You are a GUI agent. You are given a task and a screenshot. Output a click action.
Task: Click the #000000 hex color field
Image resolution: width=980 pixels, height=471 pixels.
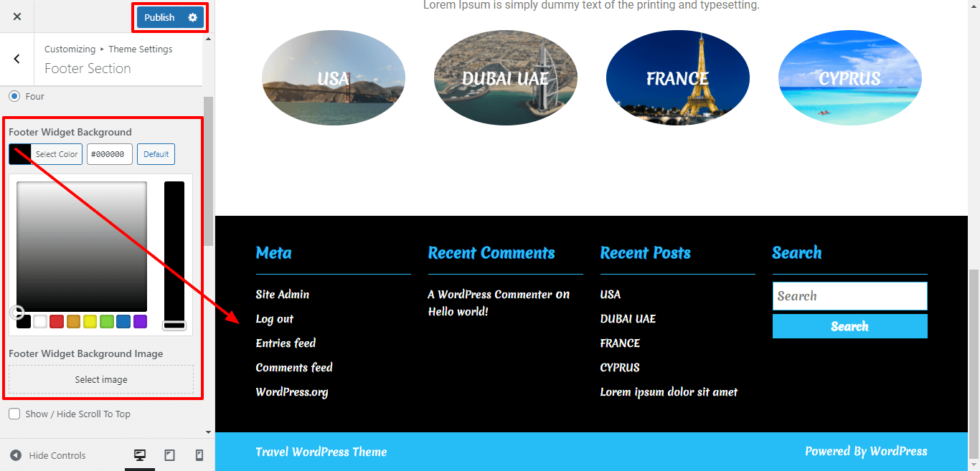tap(109, 153)
